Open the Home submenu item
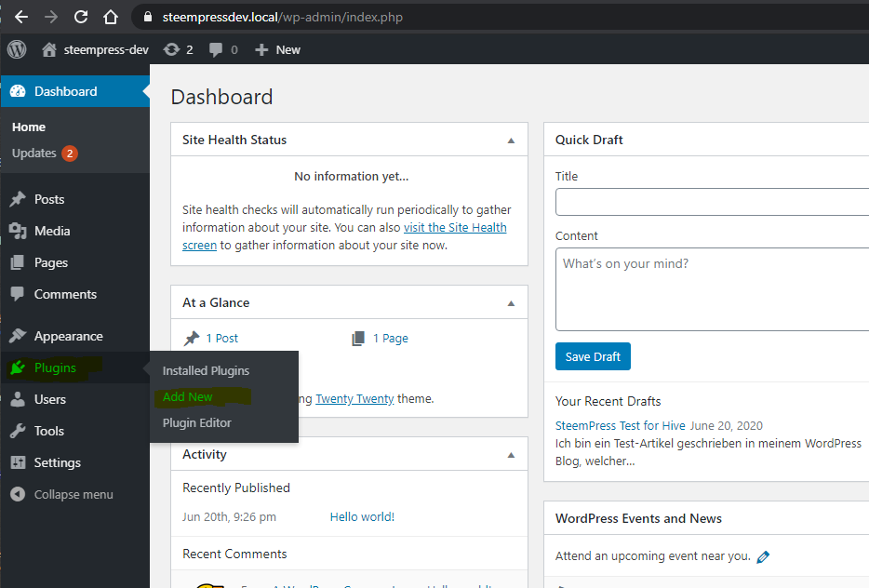 pyautogui.click(x=29, y=127)
